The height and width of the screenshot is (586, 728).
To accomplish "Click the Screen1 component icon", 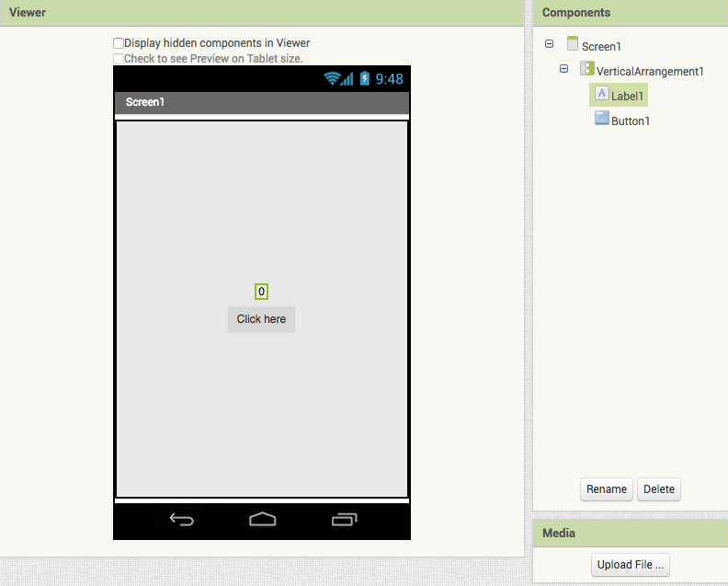I will point(573,43).
